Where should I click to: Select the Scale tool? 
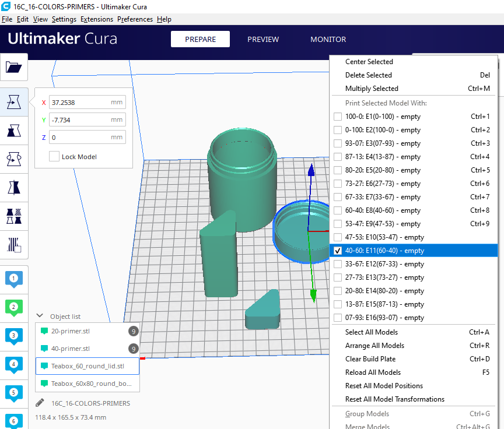pyautogui.click(x=15, y=131)
